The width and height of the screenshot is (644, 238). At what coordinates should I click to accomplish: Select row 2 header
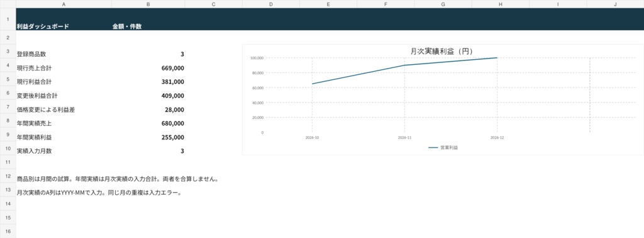(x=8, y=37)
